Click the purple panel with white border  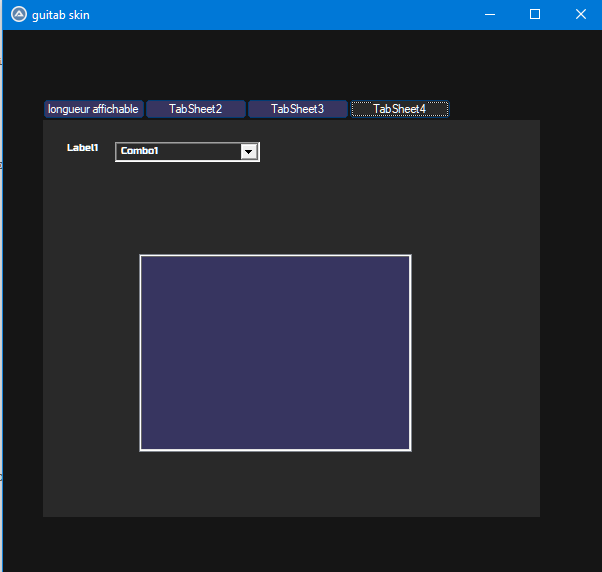[x=275, y=353]
